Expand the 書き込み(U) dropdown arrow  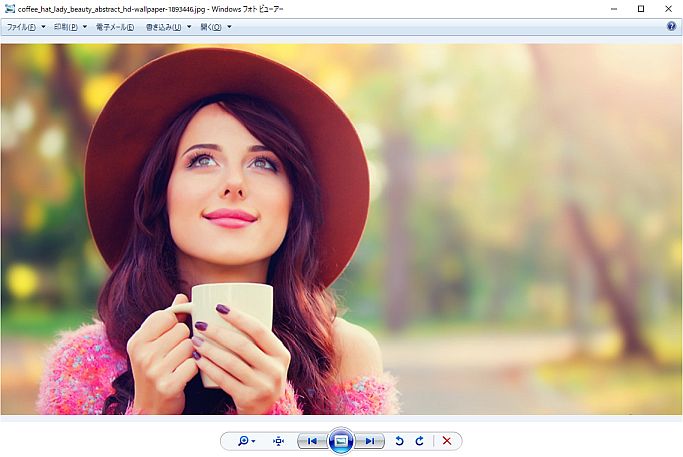(x=189, y=27)
